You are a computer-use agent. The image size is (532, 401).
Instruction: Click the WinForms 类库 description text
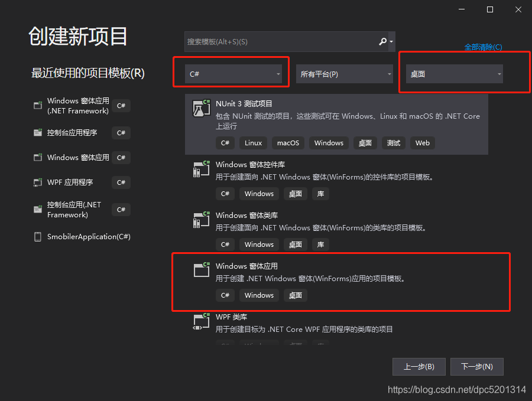(x=322, y=228)
